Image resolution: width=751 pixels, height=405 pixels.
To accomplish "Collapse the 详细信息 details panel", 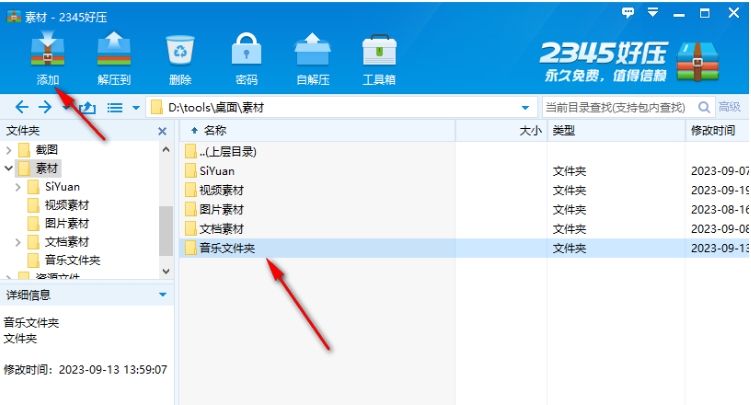I will (x=162, y=295).
